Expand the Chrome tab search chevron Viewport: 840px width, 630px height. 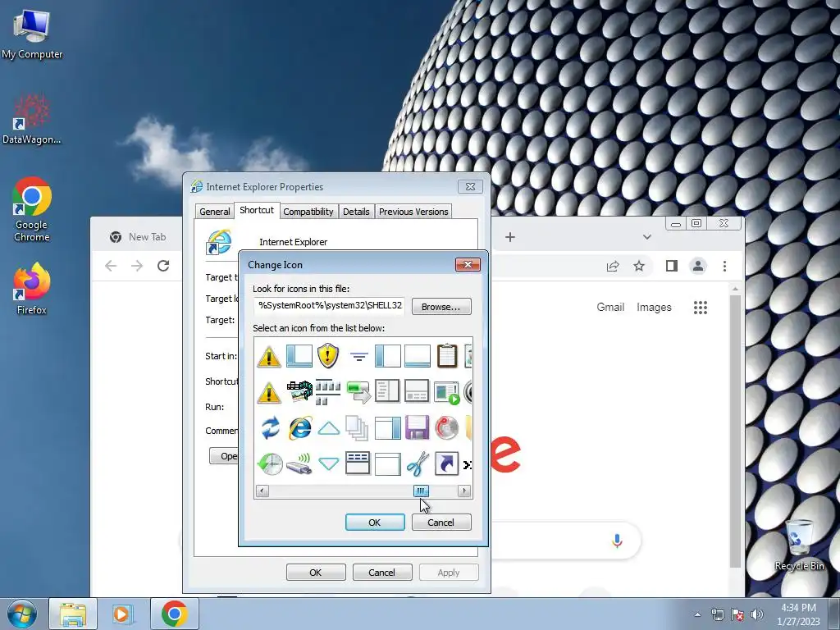tap(647, 237)
